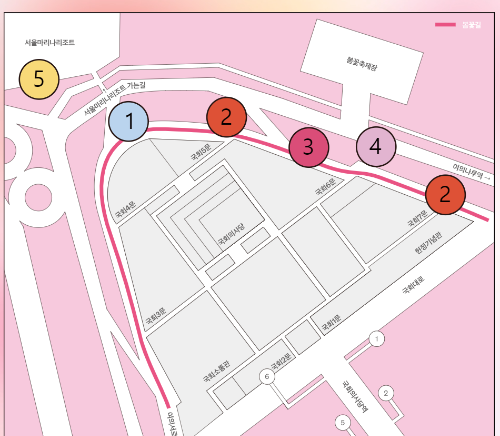This screenshot has width=500, height=436.
Task: Click the 서울마리나리조트 label
Action: click(50, 43)
